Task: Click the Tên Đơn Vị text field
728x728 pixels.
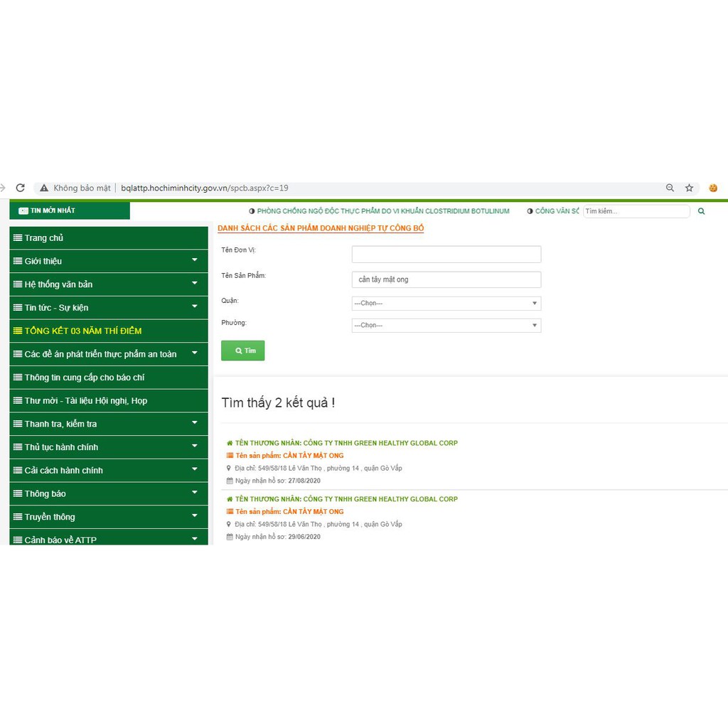Action: point(446,255)
